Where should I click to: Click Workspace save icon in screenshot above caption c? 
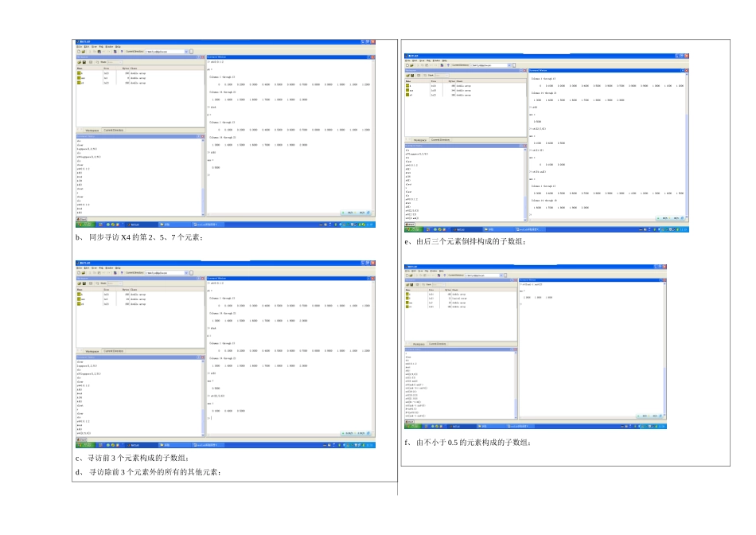[84, 283]
